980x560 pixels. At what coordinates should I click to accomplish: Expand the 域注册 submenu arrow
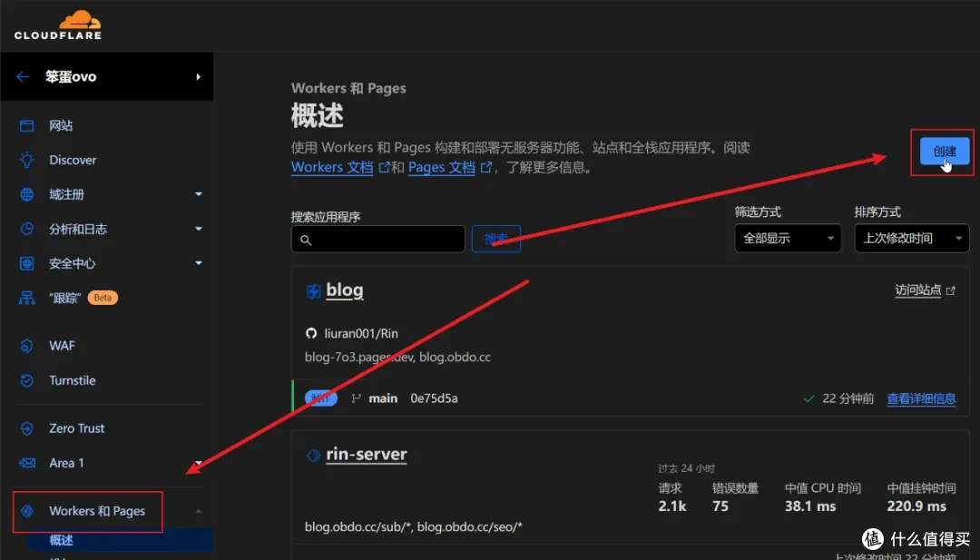(198, 194)
